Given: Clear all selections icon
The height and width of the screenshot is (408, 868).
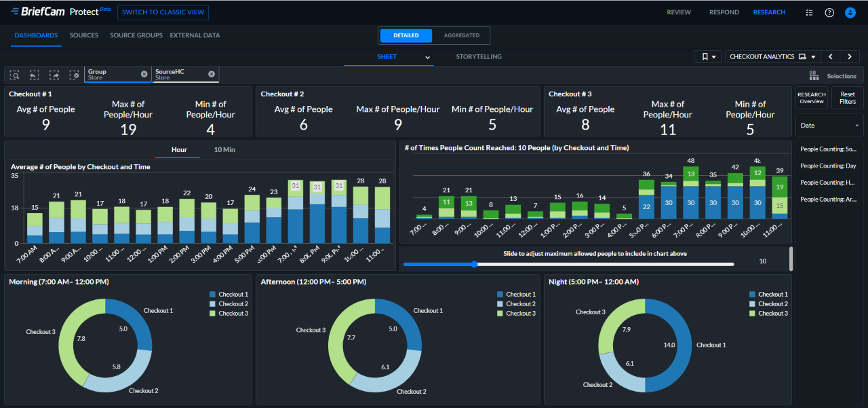Looking at the screenshot, I should click(x=74, y=75).
